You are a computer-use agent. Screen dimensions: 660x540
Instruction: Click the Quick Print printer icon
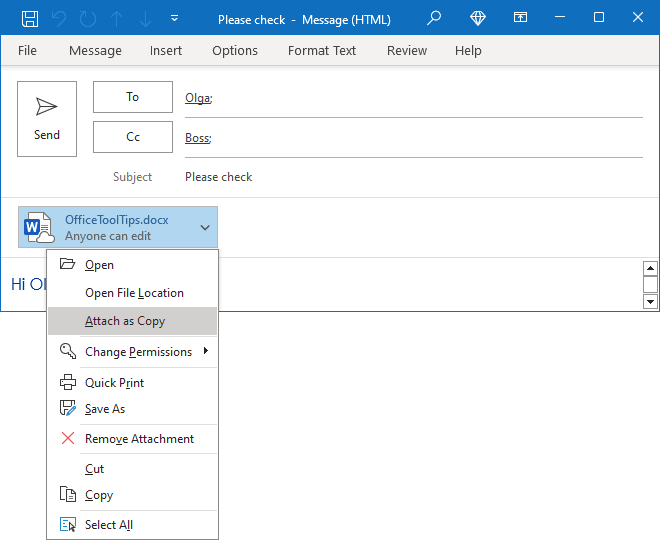click(68, 382)
